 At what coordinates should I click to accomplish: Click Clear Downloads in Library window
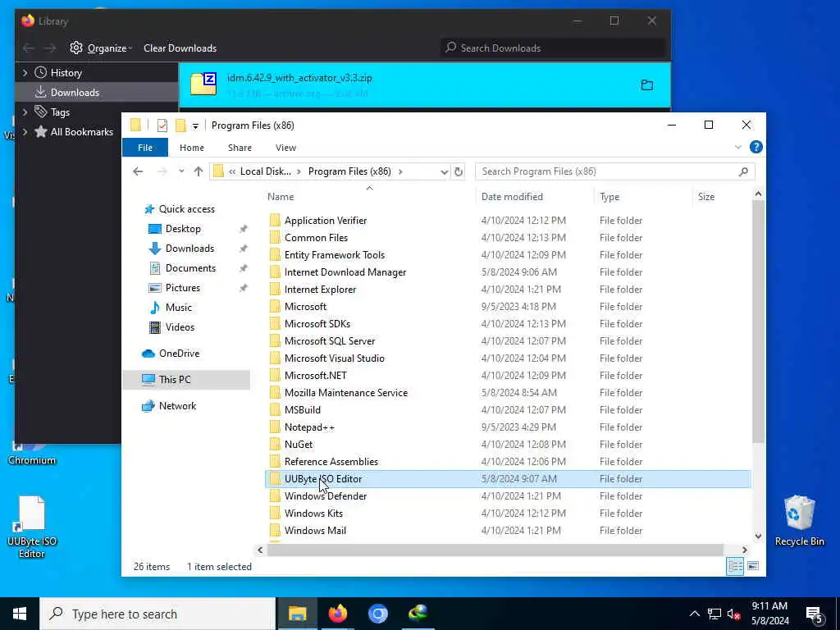coord(180,48)
